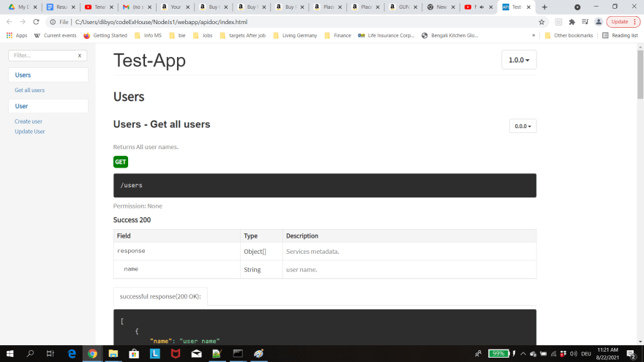Image resolution: width=644 pixels, height=362 pixels.
Task: Open File Explorer from the taskbar
Action: [x=113, y=353]
